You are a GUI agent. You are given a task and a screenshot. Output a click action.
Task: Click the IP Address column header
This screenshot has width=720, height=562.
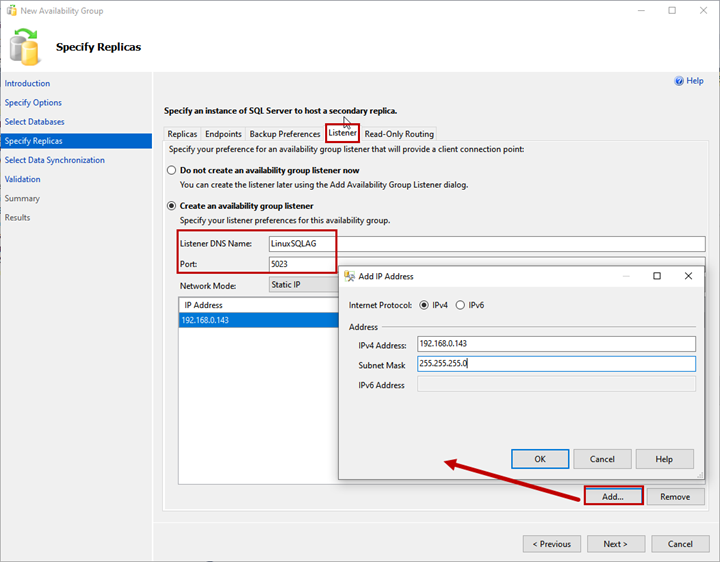coord(259,305)
